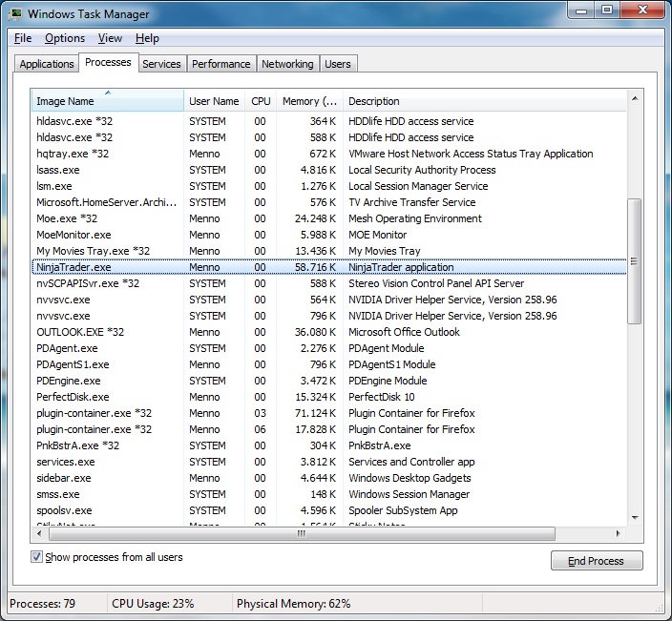672x621 pixels.
Task: Open the Options menu
Action: coord(65,38)
